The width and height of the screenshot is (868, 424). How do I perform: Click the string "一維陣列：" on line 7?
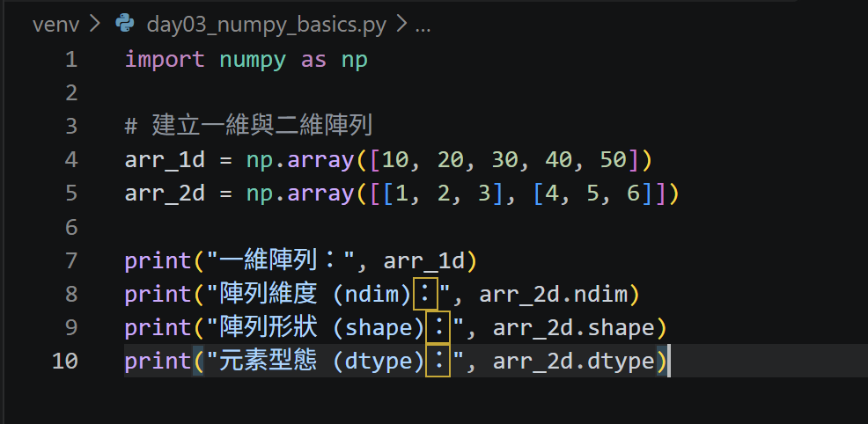280,260
